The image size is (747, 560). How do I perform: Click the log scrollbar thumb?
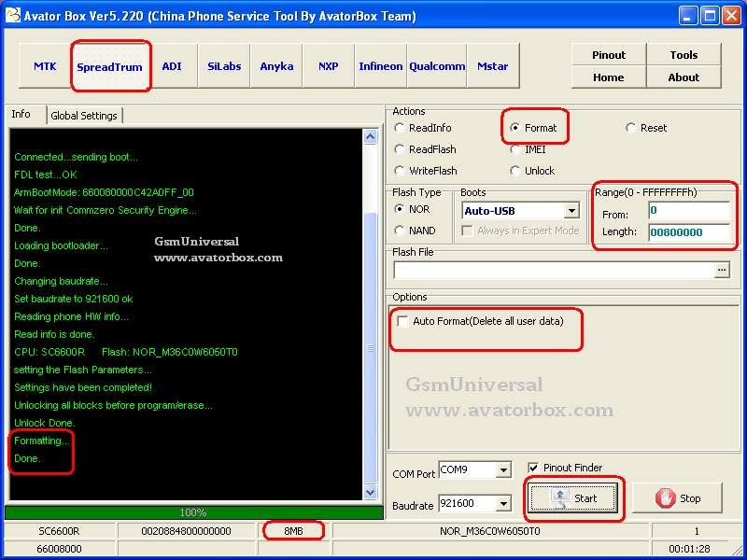pos(370,347)
